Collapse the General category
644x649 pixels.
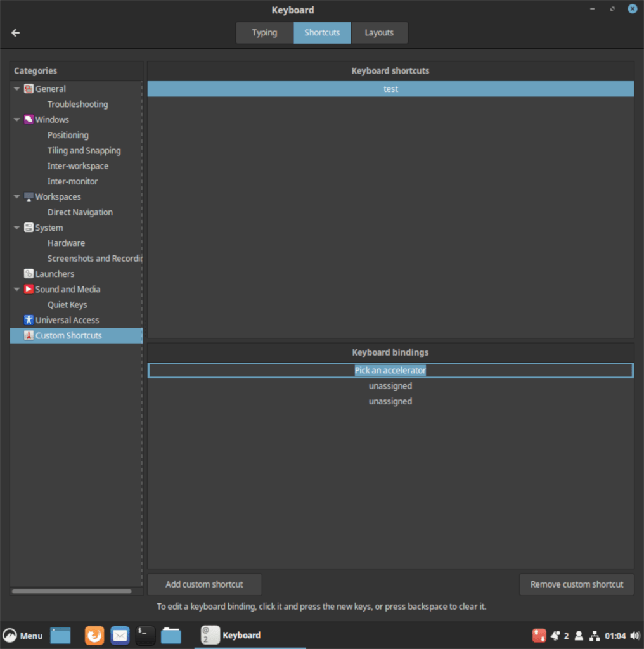[x=16, y=89]
